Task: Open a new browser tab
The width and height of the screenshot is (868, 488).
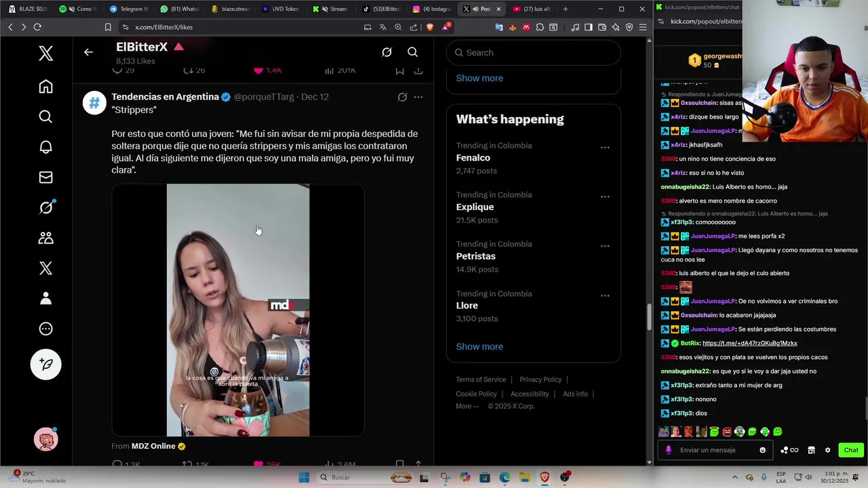Action: (566, 9)
